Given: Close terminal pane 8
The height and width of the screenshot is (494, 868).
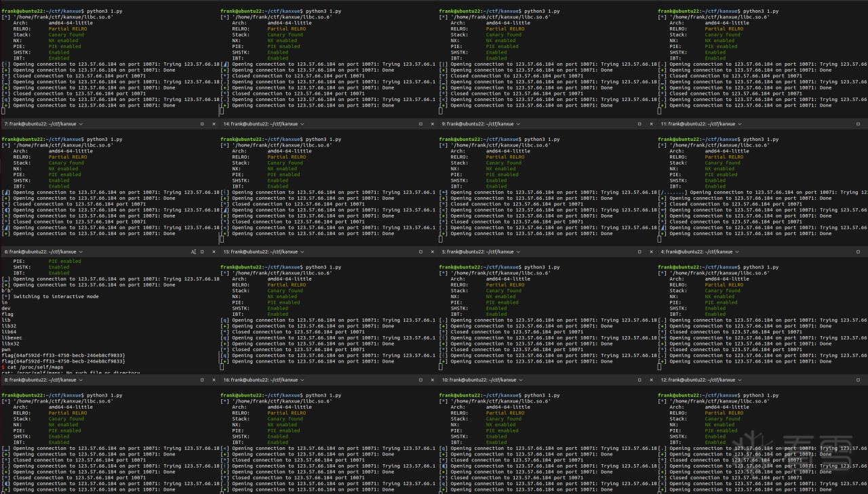Looking at the screenshot, I should [x=213, y=379].
